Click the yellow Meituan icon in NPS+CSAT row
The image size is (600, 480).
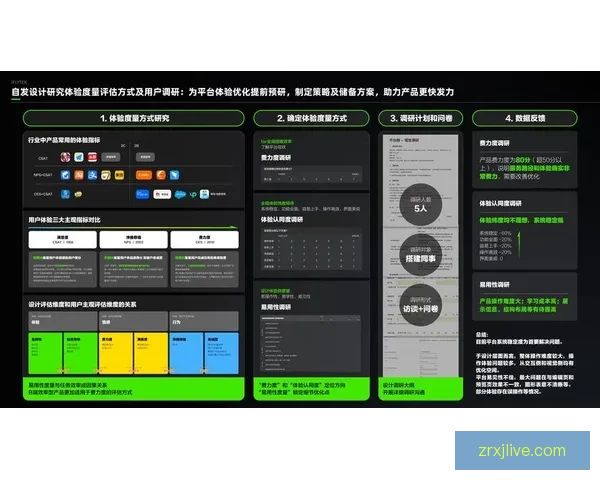point(118,175)
